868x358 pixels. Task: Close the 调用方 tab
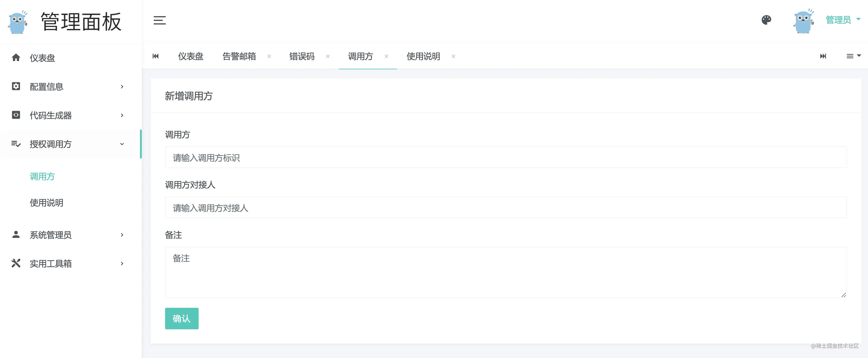tap(386, 56)
